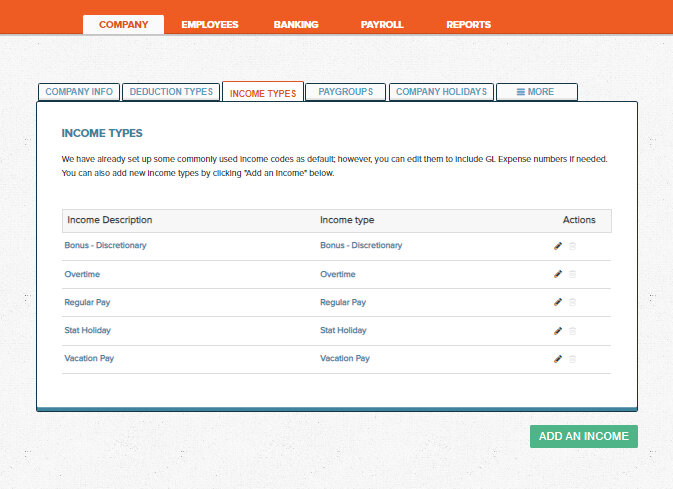Click the pencil icon for Overtime
Viewport: 673px width, 489px height.
click(558, 274)
